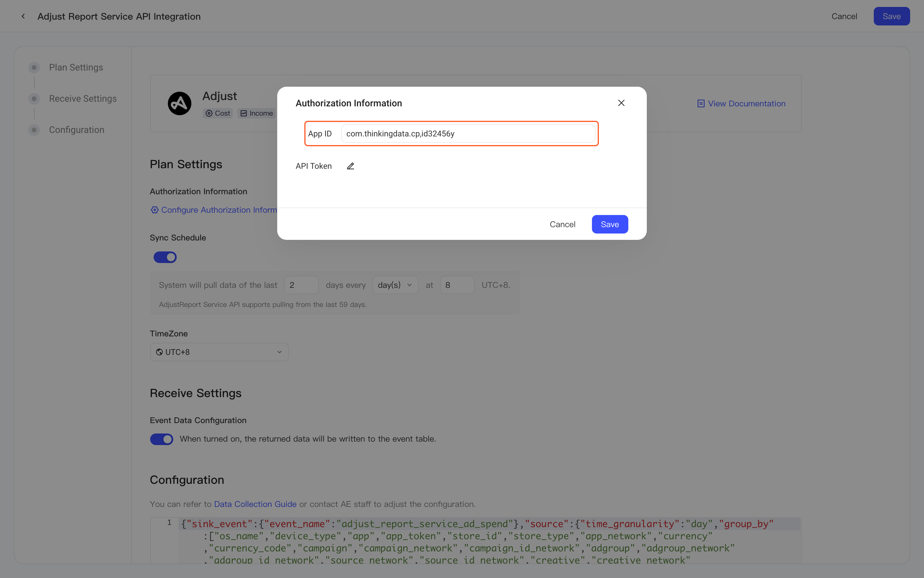924x578 pixels.
Task: Click Cancel in the authorization dialog
Action: tap(562, 224)
